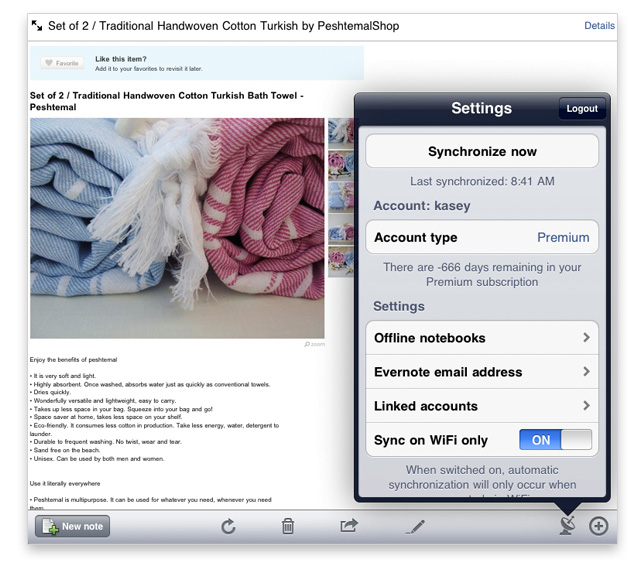The height and width of the screenshot is (564, 640).
Task: Tap the Account type Premium row
Action: pyautogui.click(x=482, y=237)
